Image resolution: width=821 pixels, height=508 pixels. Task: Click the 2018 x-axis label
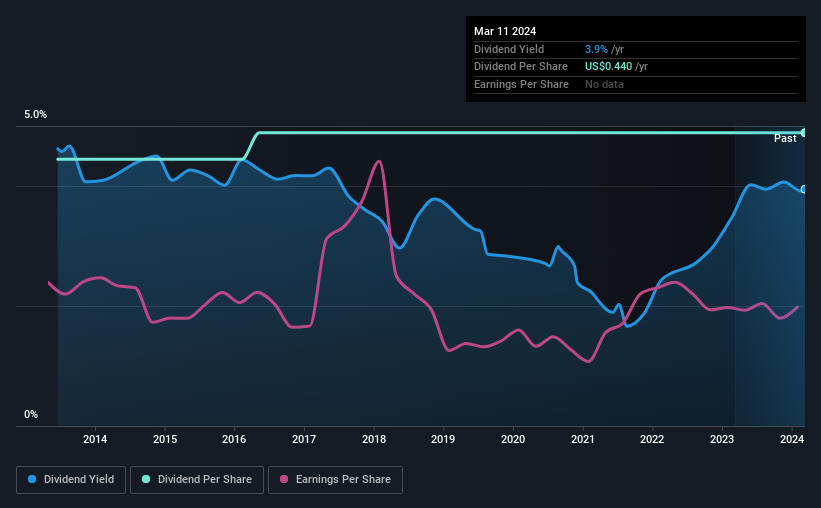coord(374,439)
